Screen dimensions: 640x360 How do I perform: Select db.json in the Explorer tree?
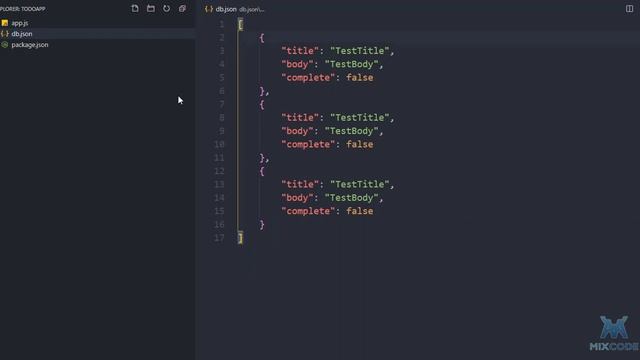(22, 34)
